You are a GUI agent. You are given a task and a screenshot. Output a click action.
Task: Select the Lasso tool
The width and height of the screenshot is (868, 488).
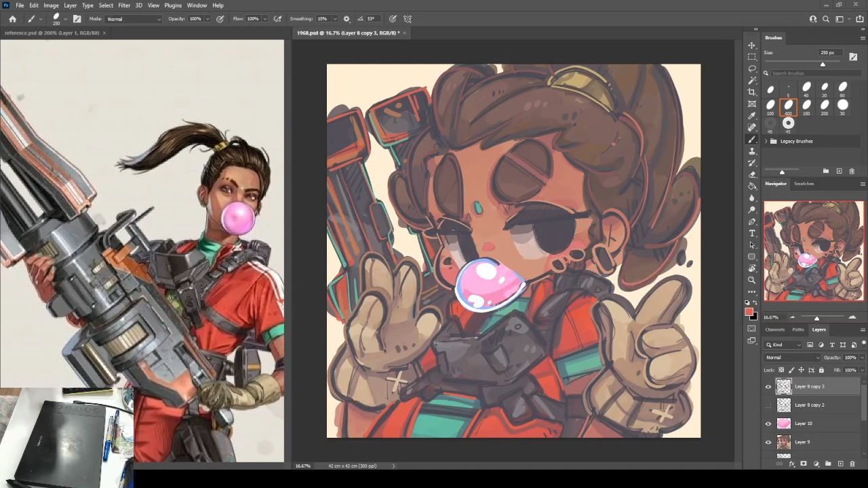(x=751, y=68)
